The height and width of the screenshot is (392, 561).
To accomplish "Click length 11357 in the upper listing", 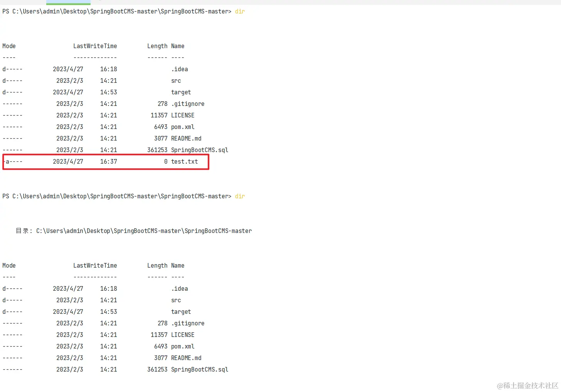I will 159,116.
